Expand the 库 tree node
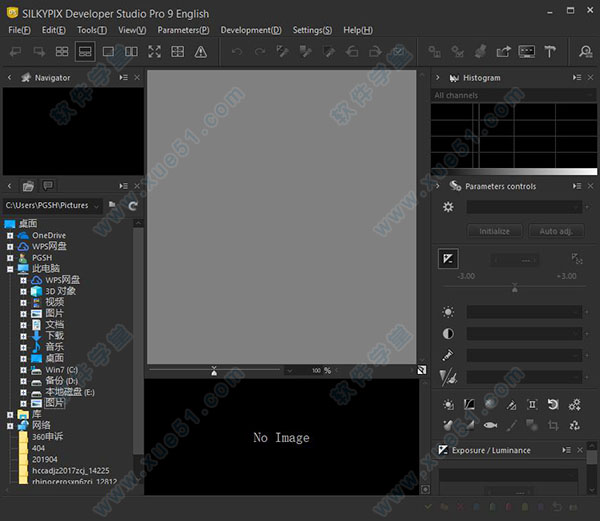Screen dimensions: 600x521 pyautogui.click(x=10, y=415)
